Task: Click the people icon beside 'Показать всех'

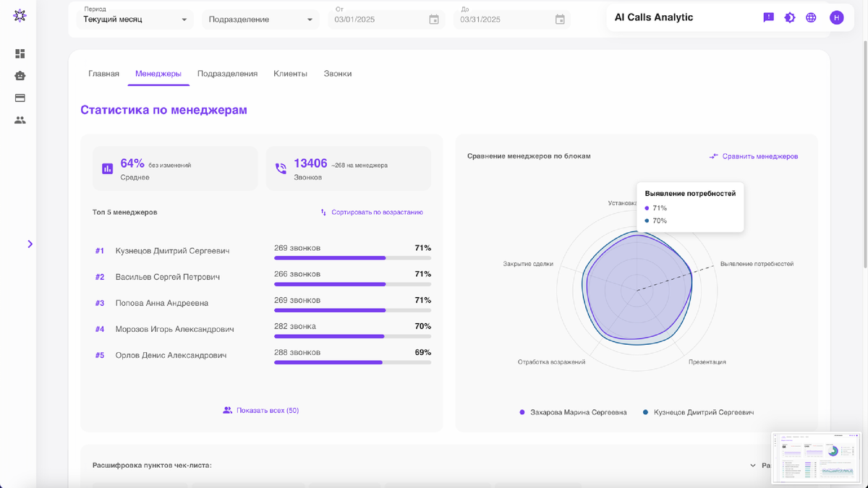Action: point(227,410)
